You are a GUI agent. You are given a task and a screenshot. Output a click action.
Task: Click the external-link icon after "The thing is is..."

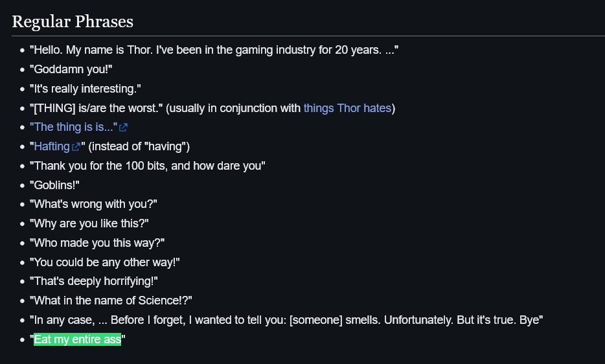pyautogui.click(x=123, y=128)
